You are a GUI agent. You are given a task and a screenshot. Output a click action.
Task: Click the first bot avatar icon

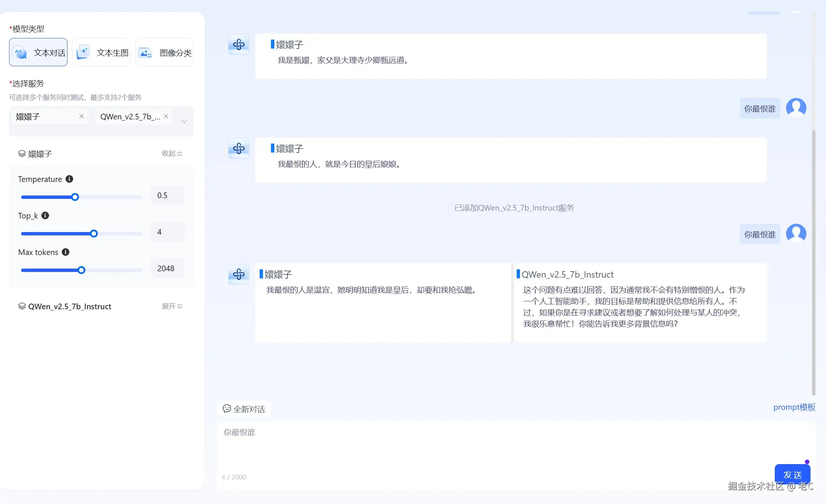coord(239,44)
